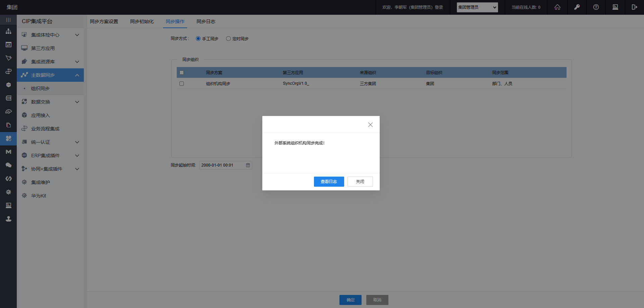
Task: Click the dashboard gauge icon in the left strip
Action: [x=8, y=112]
